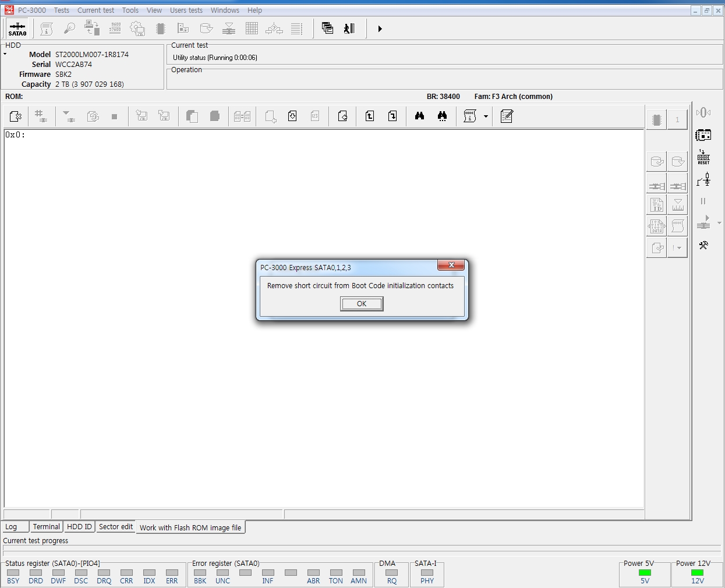The width and height of the screenshot is (725, 588).
Task: Open the Tests menu
Action: pos(62,10)
